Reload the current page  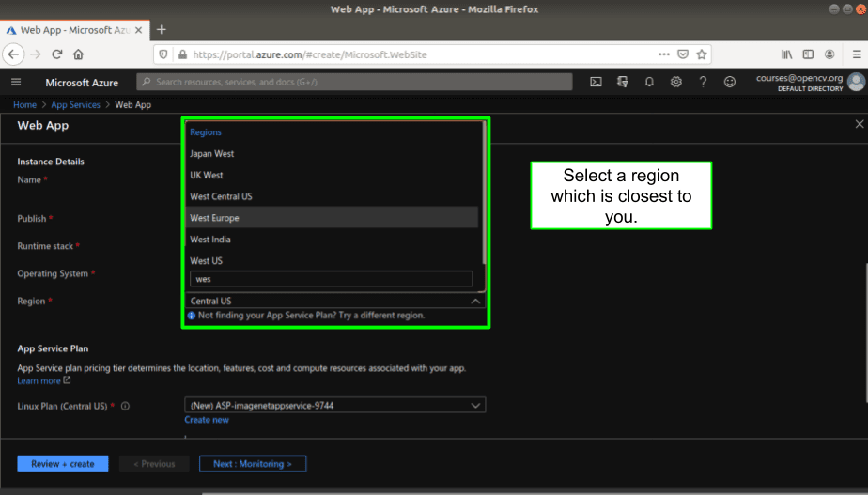[56, 54]
